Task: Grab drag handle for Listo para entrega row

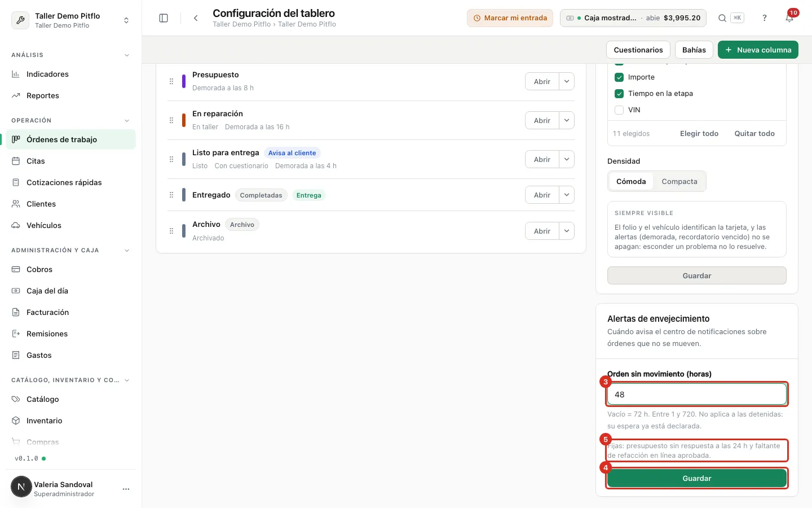Action: click(171, 159)
